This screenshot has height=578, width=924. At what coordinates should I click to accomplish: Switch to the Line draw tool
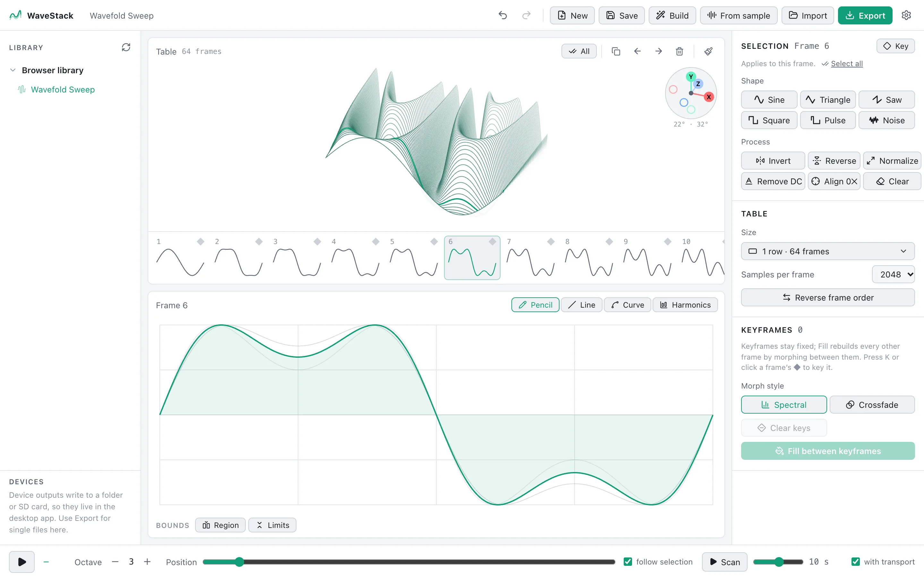point(581,305)
